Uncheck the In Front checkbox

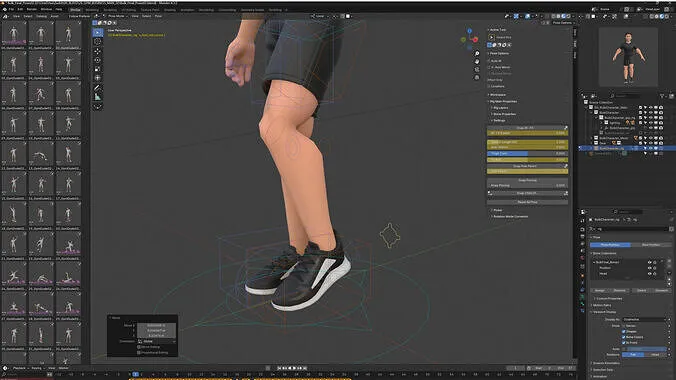click(x=623, y=343)
